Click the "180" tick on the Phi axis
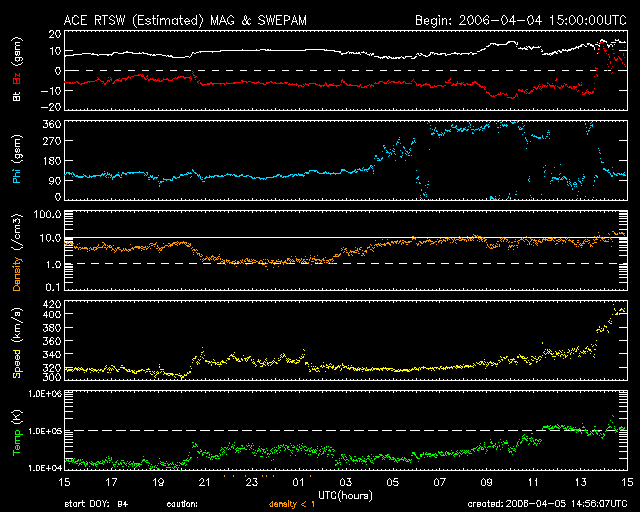Image resolution: width=640 pixels, height=512 pixels. point(52,161)
